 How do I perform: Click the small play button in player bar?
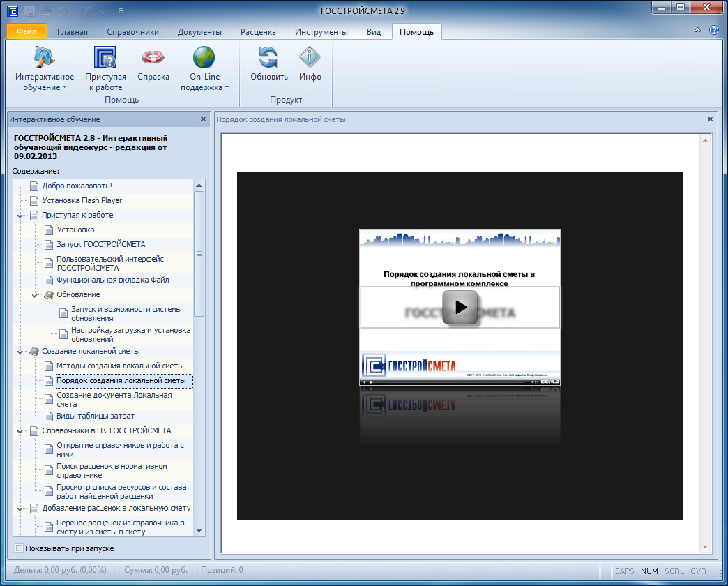pos(365,382)
